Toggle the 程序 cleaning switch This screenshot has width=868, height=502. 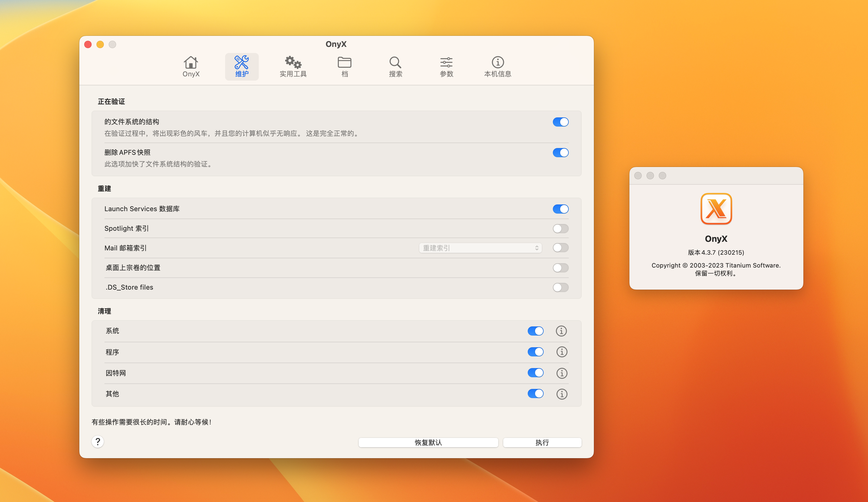click(x=535, y=352)
